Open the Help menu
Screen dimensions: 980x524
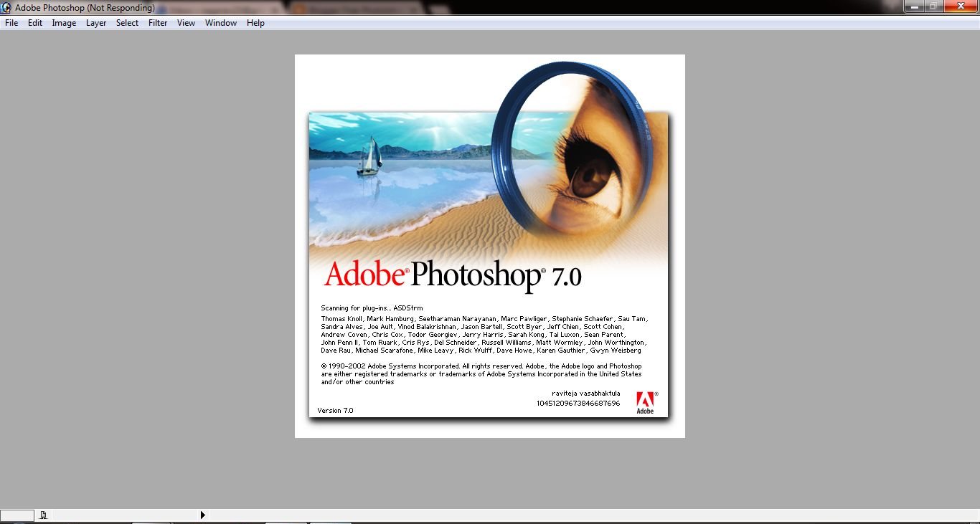255,23
